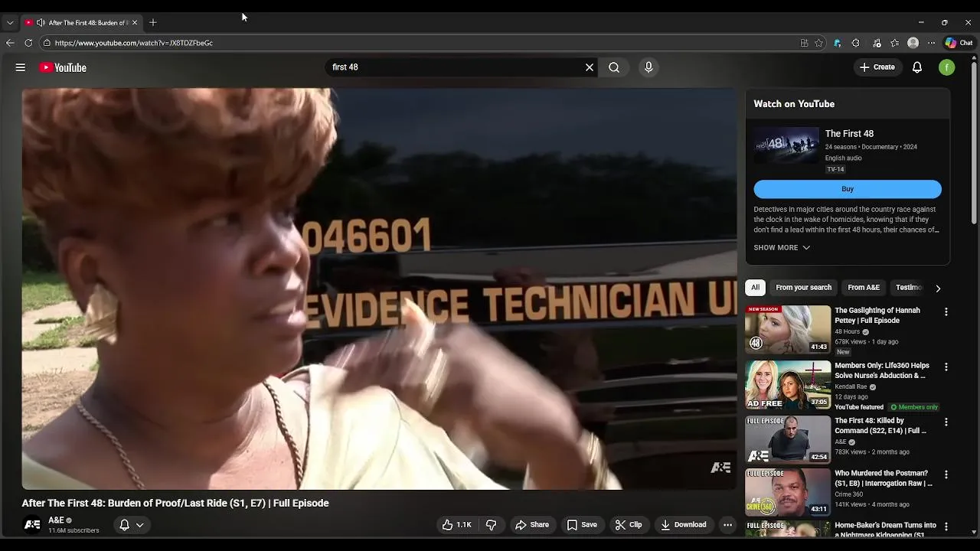Open Killed by Command video title
The height and width of the screenshot is (551, 980).
click(x=880, y=425)
